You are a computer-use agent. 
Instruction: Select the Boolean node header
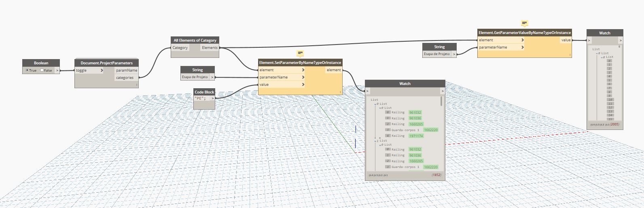pos(41,63)
